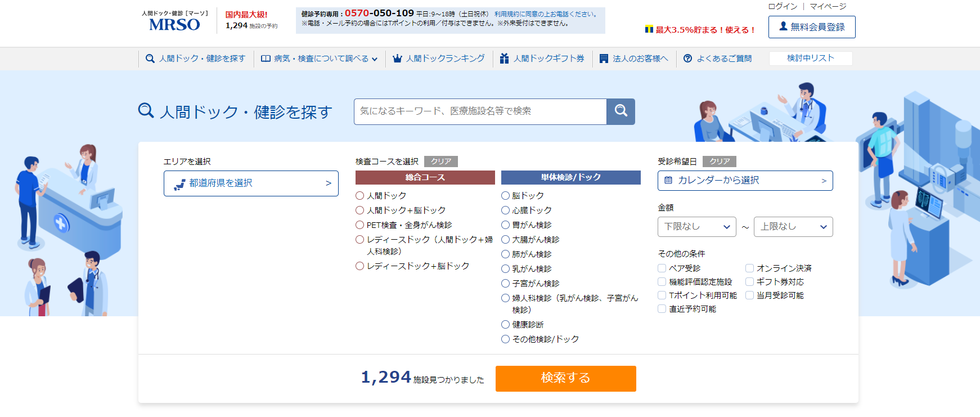This screenshot has height=417, width=980.
Task: Click the ログイン link
Action: (x=783, y=7)
